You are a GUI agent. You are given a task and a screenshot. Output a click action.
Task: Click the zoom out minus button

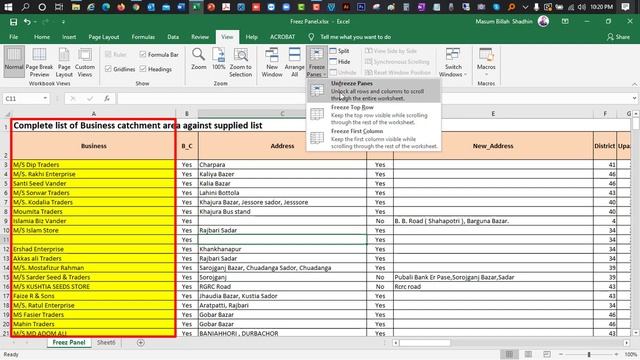click(561, 354)
